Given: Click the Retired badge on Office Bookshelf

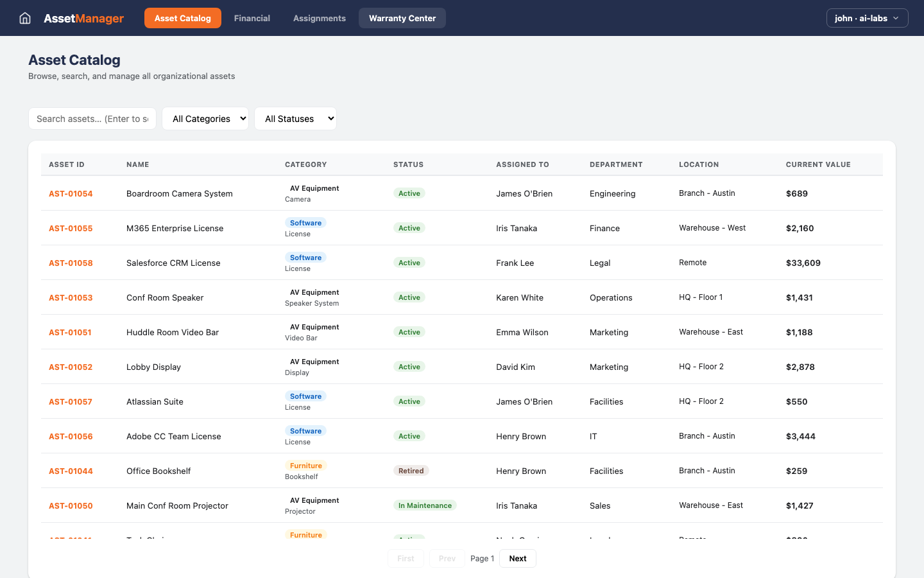Looking at the screenshot, I should tap(411, 470).
